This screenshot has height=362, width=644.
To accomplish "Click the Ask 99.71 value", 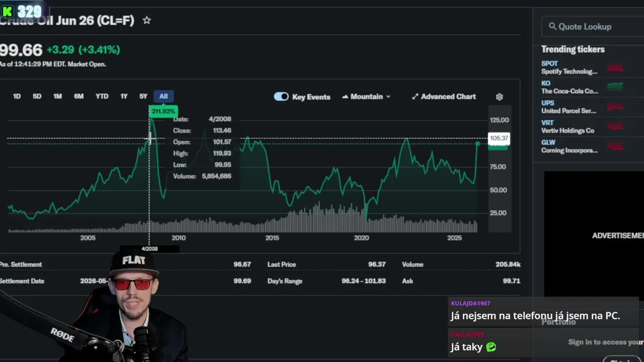I will 511,281.
